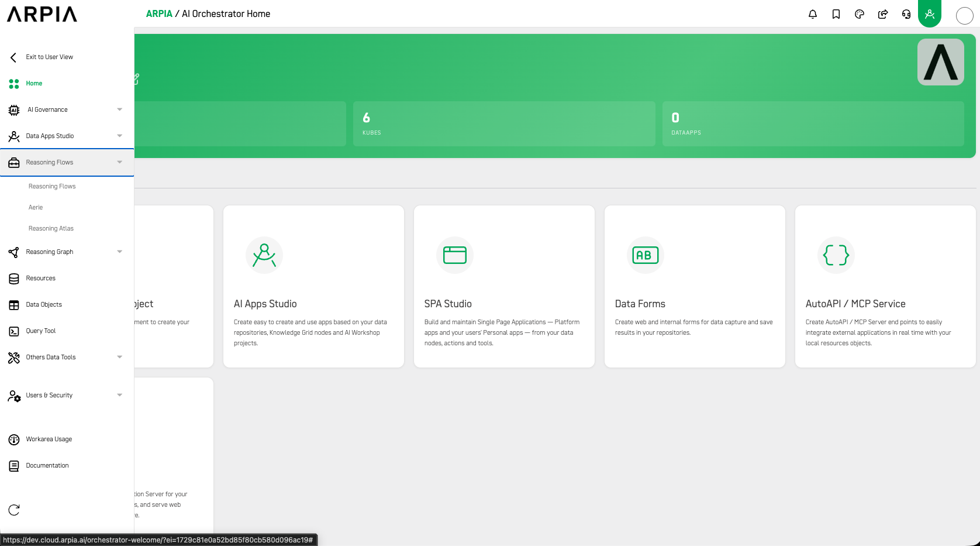This screenshot has height=546, width=980.
Task: Click the Documentation book icon
Action: click(14, 466)
